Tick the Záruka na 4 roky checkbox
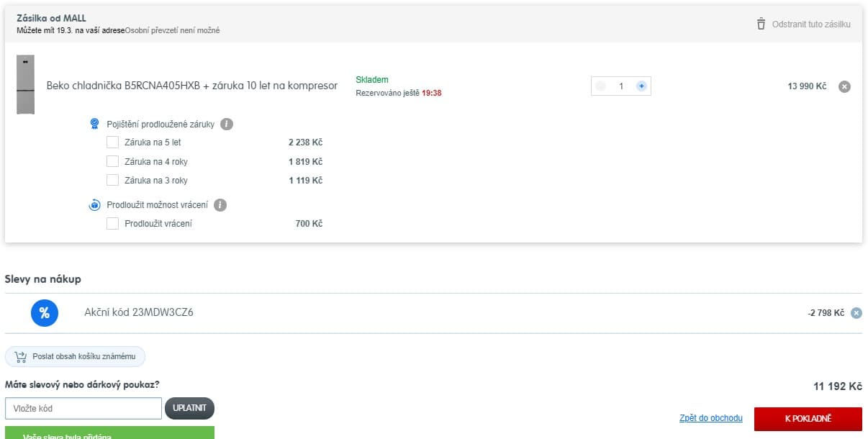The image size is (868, 439). (x=112, y=161)
